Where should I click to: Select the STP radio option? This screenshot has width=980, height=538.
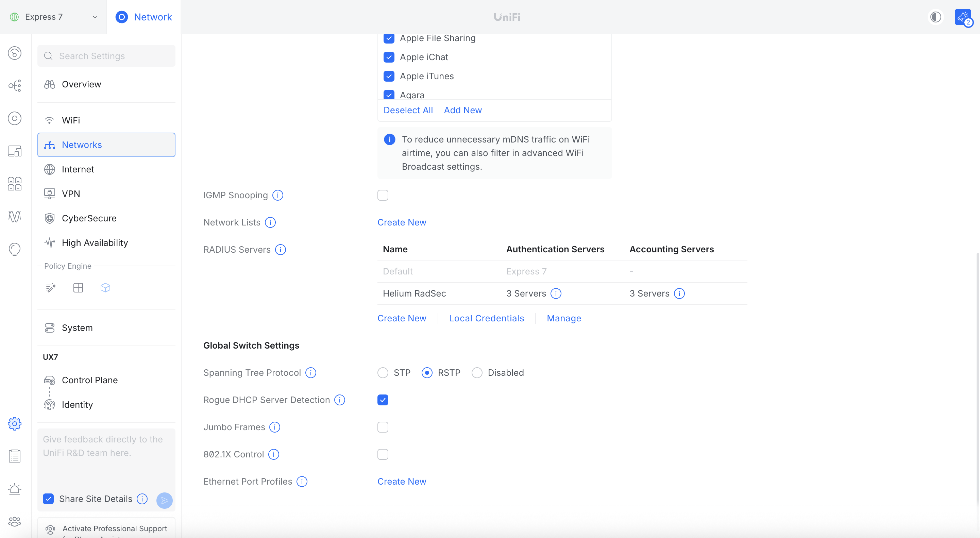(x=383, y=372)
